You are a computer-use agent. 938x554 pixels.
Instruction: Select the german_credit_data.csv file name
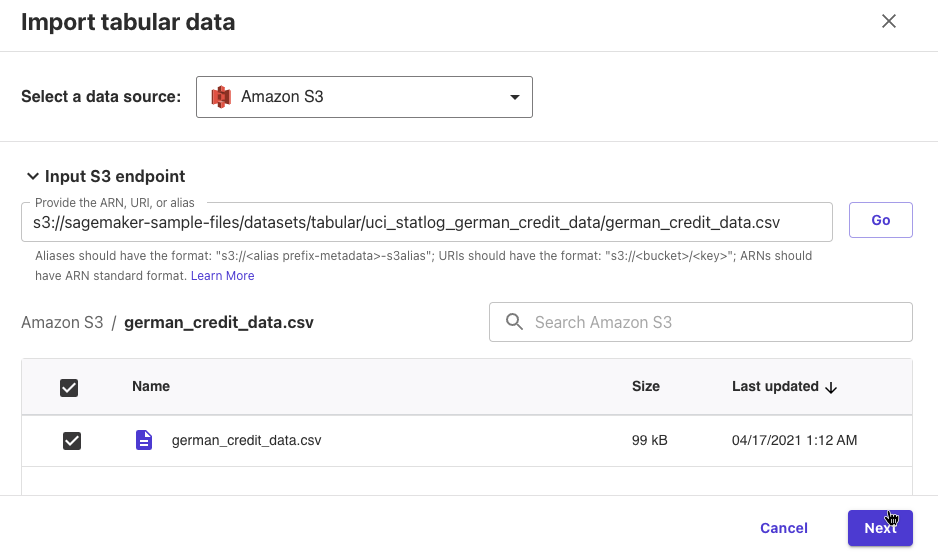(x=246, y=440)
